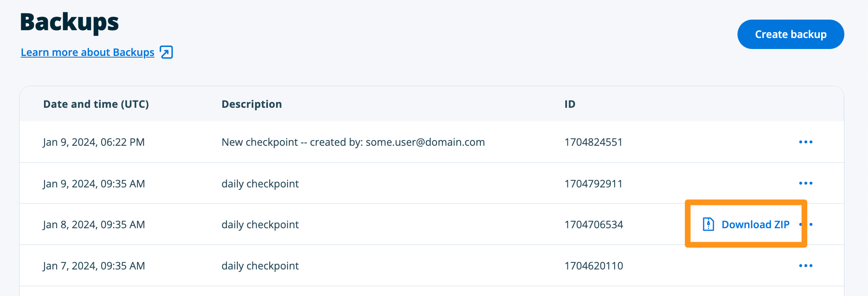Image resolution: width=868 pixels, height=296 pixels.
Task: Click the New checkpoint created by some.user description
Action: click(353, 142)
